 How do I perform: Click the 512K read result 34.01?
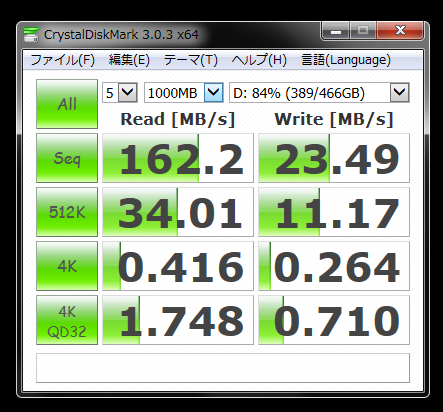click(178, 212)
